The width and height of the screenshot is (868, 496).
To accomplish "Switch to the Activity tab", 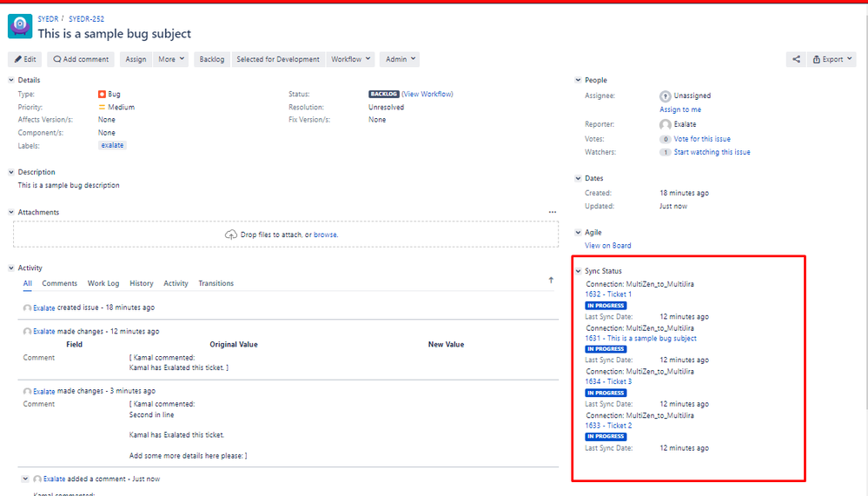I will (176, 283).
